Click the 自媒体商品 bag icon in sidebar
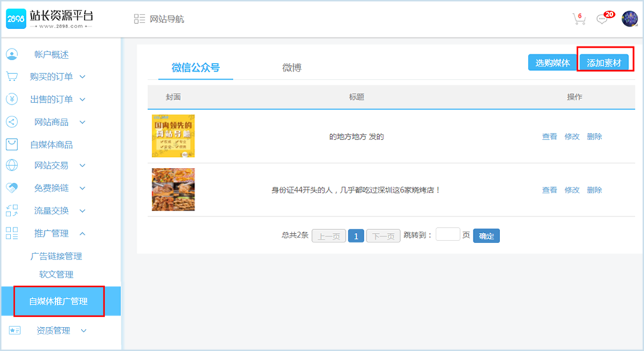This screenshot has width=644, height=351. click(x=12, y=144)
